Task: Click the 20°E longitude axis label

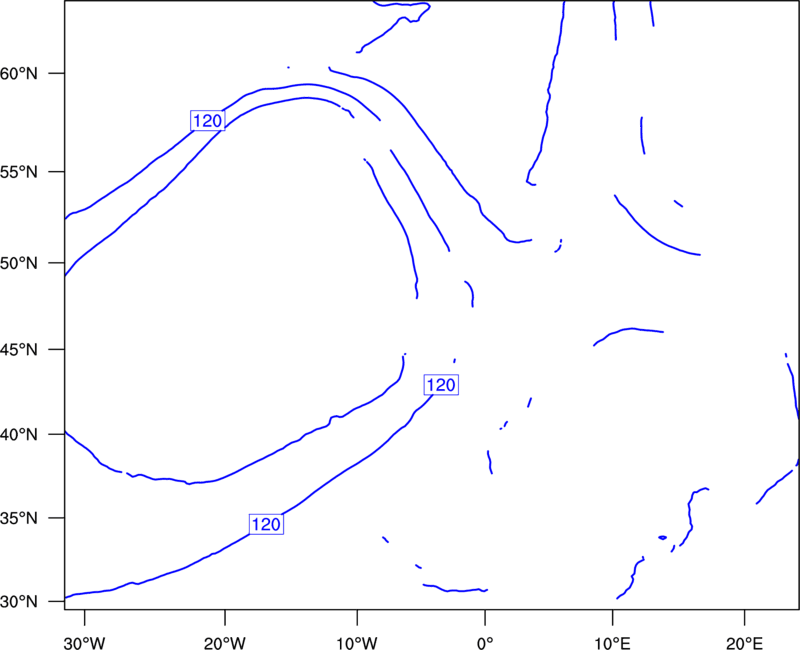Action: coord(744,643)
